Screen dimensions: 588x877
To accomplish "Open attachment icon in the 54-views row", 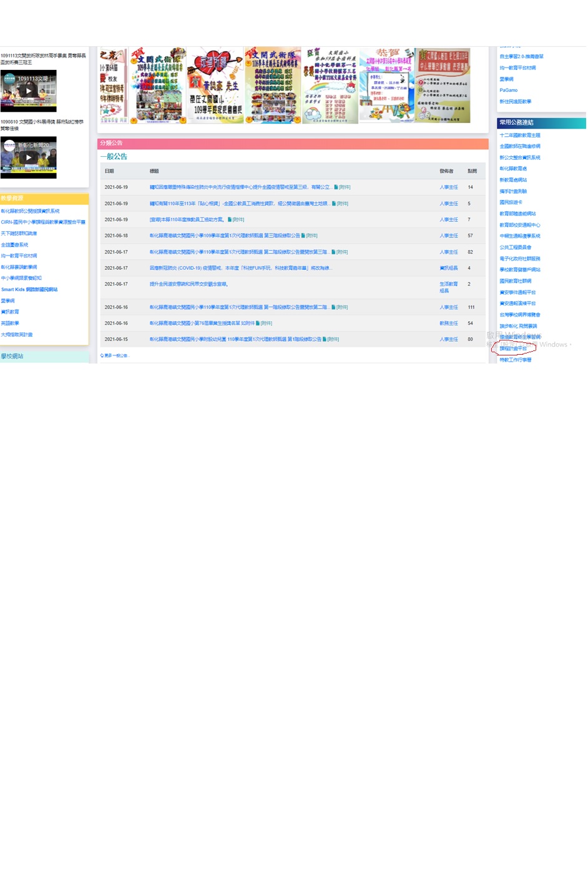I will click(x=258, y=324).
